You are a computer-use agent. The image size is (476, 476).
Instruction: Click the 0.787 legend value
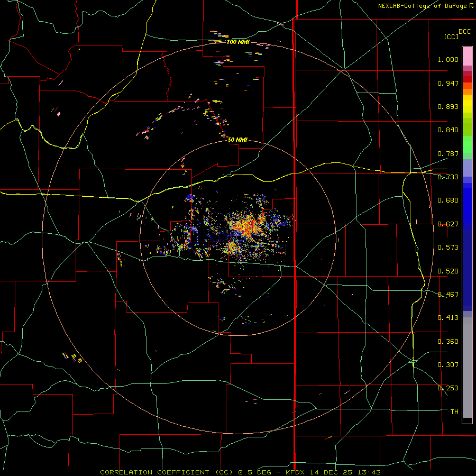pos(448,153)
